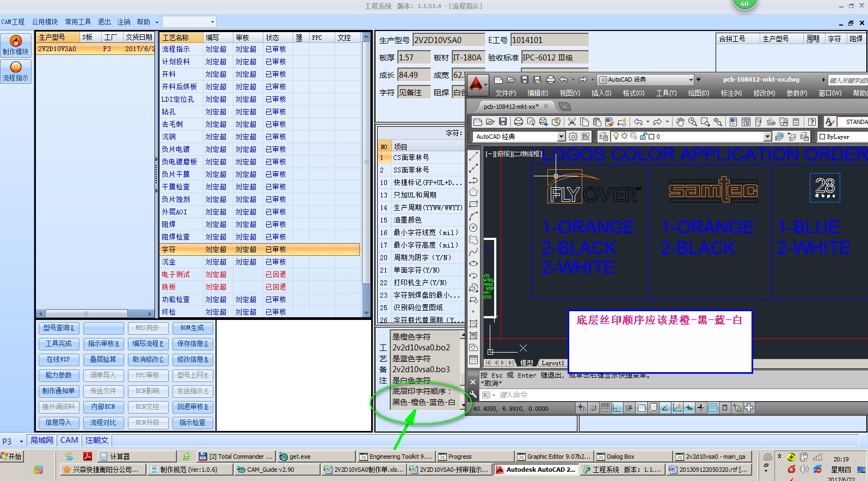Click the Copy icon in AutoCAD standard toolbar
Screen dimensions: 868x481
click(584, 122)
